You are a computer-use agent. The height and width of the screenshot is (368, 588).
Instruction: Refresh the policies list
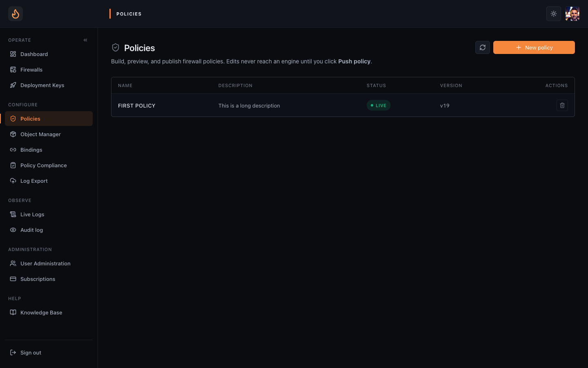[483, 47]
